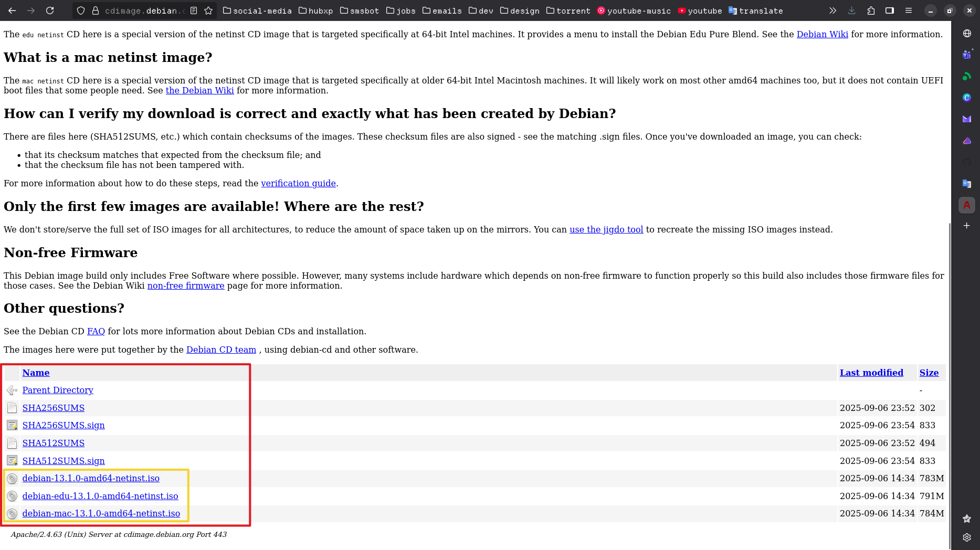Open the hamburger application menu
This screenshot has width=980, height=550.
(x=909, y=10)
